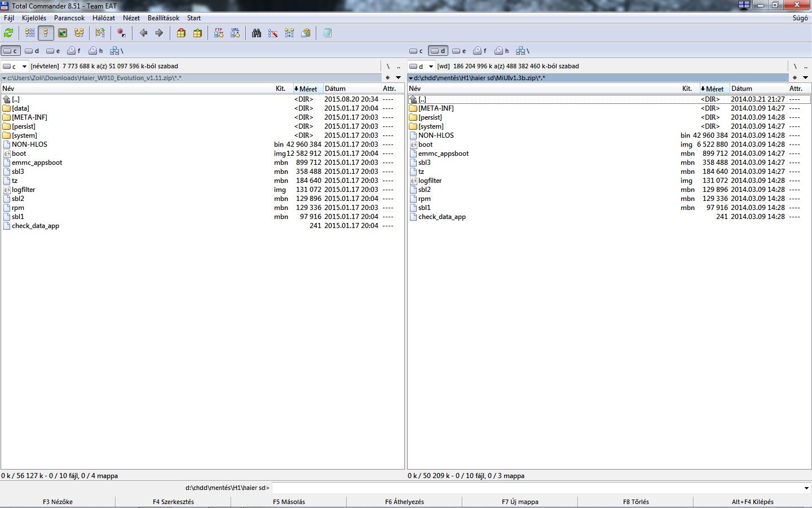Open right panel directory history arrow
Image resolution: width=812 pixels, height=508 pixels.
(x=805, y=78)
